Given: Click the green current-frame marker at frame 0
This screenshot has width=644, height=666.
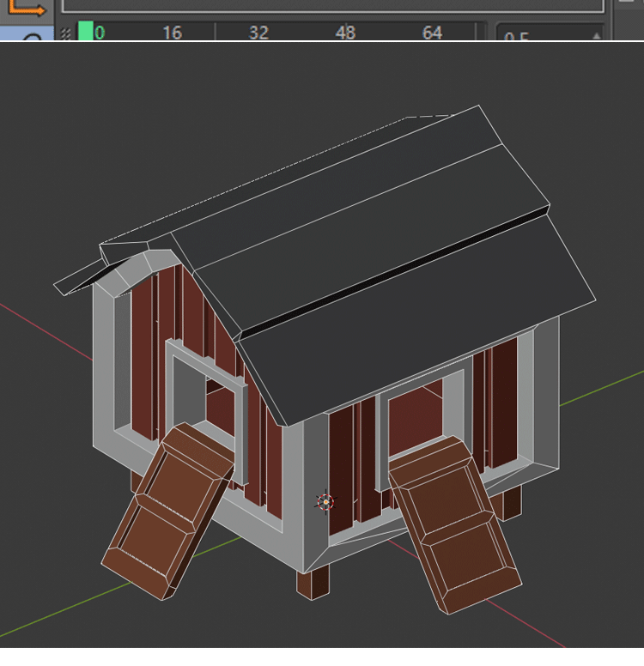Looking at the screenshot, I should pos(86,33).
